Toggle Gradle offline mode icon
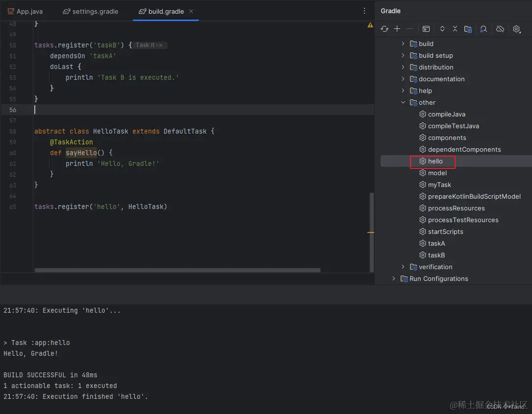This screenshot has height=414, width=532. click(500, 29)
